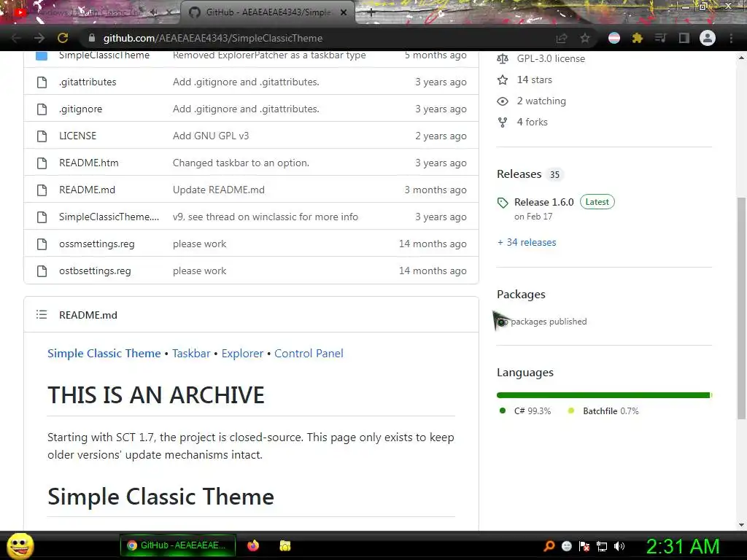
Task: Open the ossmsettings.reg file
Action: click(x=97, y=244)
